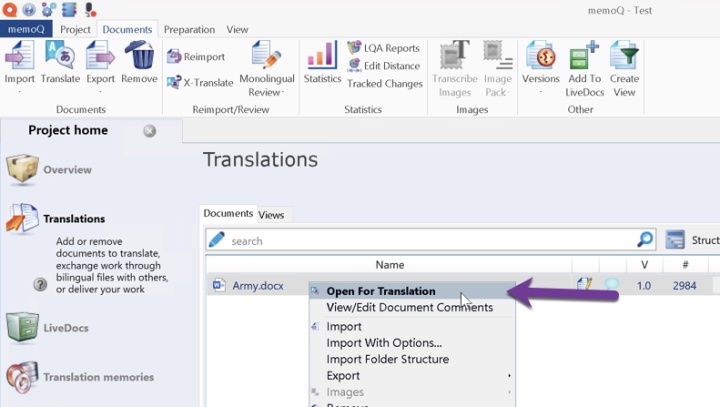Viewport: 720px width, 407px height.
Task: Select the Documents ribbon tab
Action: point(127,29)
